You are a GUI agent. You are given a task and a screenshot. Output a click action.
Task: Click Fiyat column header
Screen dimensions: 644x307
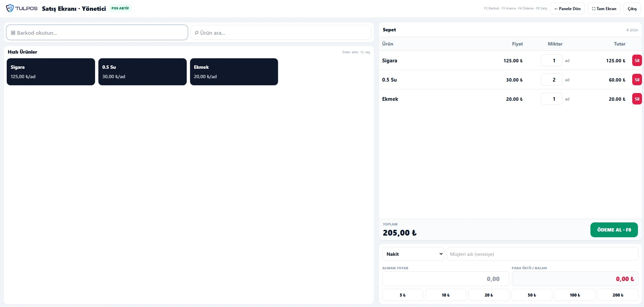[517, 44]
